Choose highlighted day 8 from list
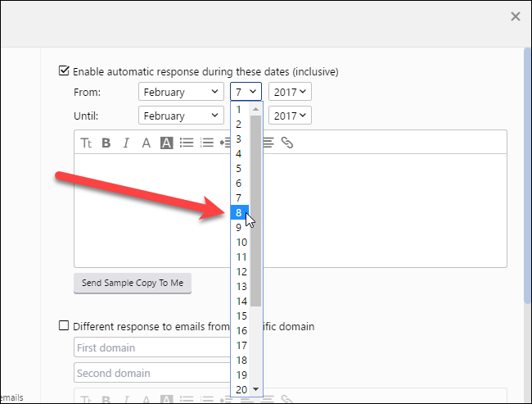Screen dimensions: 532x404 coord(240,213)
